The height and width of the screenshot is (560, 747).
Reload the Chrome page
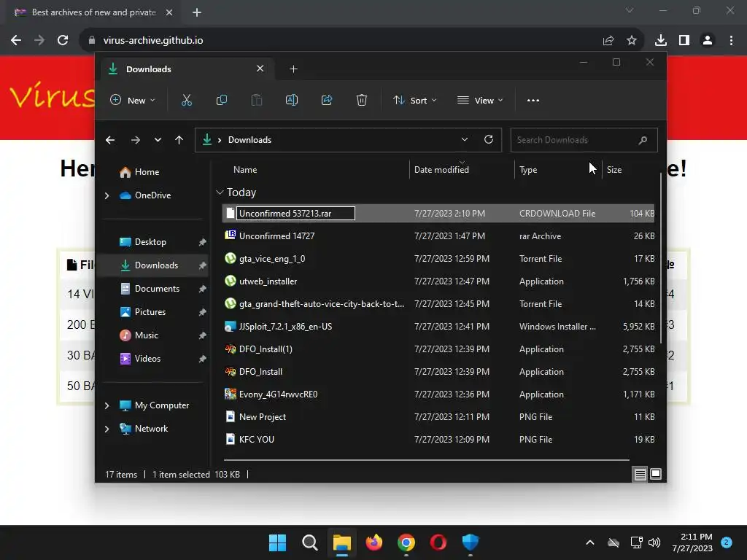tap(63, 41)
